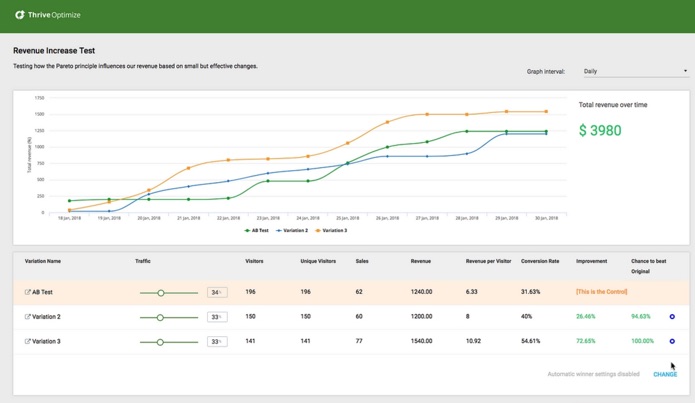Click the 54.61% conversion rate cell

point(531,341)
